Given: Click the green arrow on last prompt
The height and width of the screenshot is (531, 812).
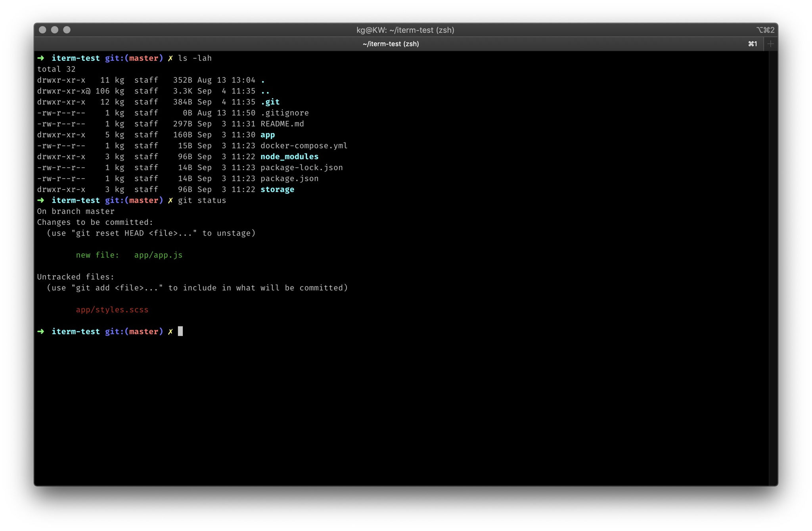Looking at the screenshot, I should tap(41, 332).
